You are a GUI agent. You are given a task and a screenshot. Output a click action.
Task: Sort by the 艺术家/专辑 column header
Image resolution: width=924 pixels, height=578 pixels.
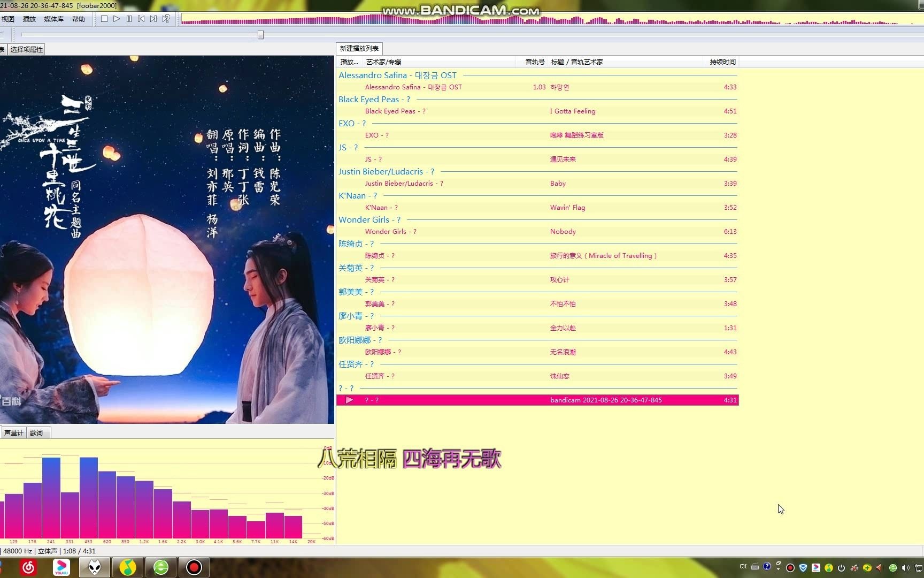pyautogui.click(x=438, y=62)
